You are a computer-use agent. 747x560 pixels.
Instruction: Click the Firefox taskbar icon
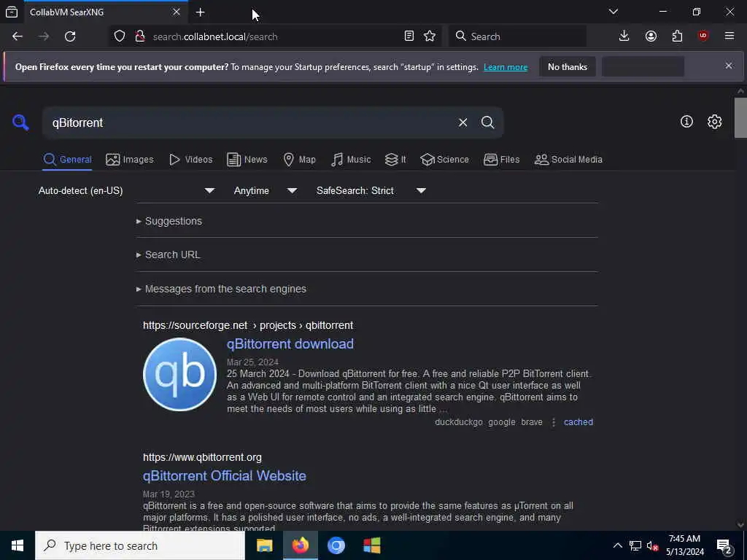click(300, 545)
